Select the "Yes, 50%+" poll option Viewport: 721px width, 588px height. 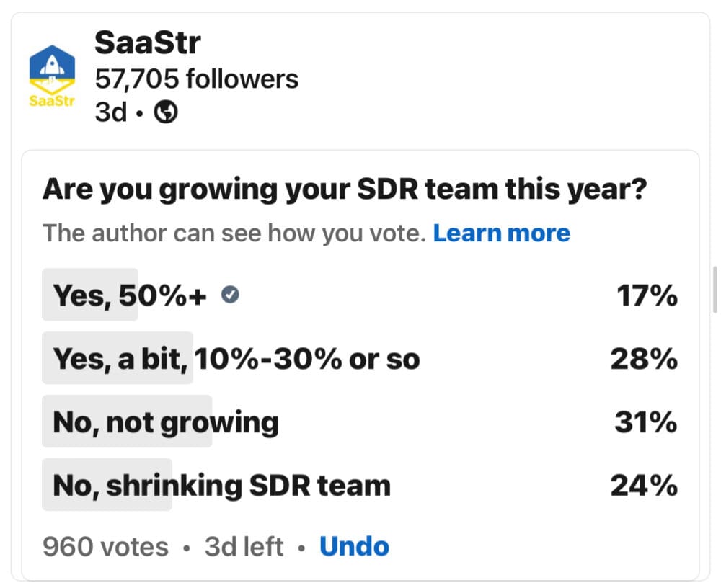(x=130, y=295)
